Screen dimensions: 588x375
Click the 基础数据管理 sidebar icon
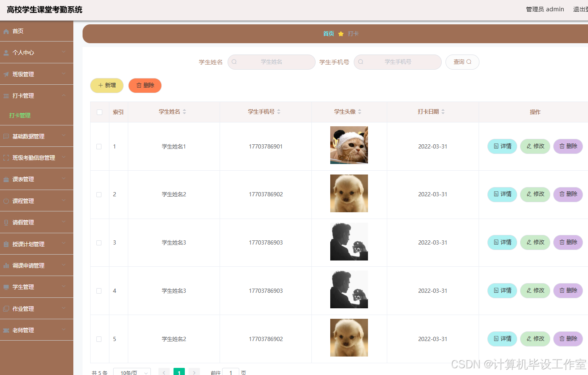point(6,136)
